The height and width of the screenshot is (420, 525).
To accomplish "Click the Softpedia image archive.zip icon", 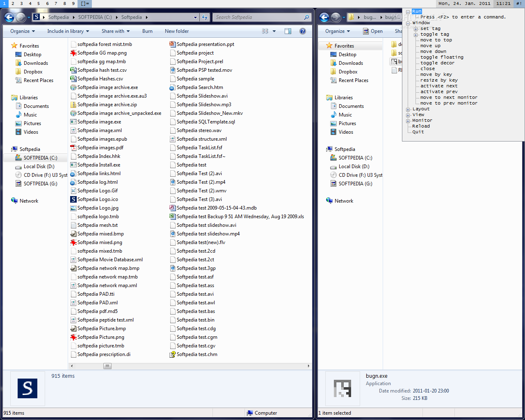I will coord(73,105).
